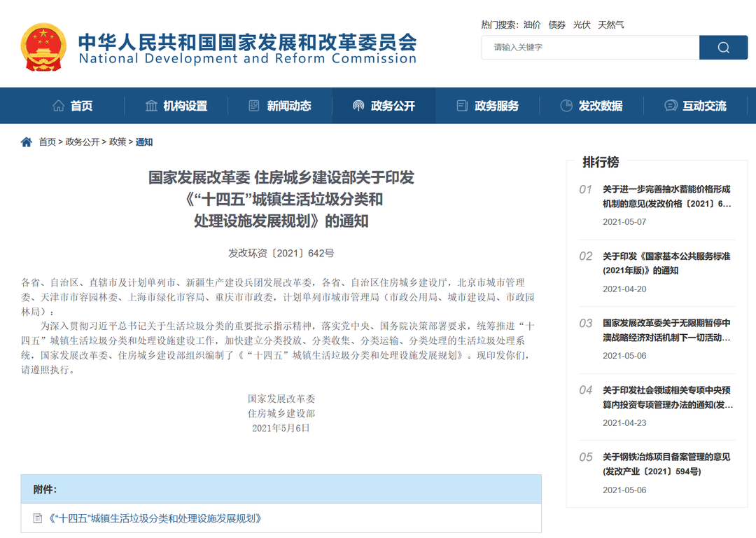
Task: Click 政策 in the breadcrumb path
Action: (118, 142)
